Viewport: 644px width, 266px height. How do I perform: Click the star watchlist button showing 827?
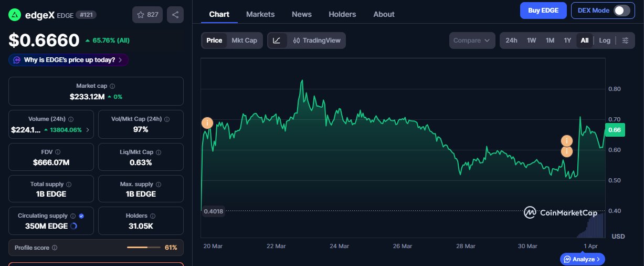(x=147, y=15)
